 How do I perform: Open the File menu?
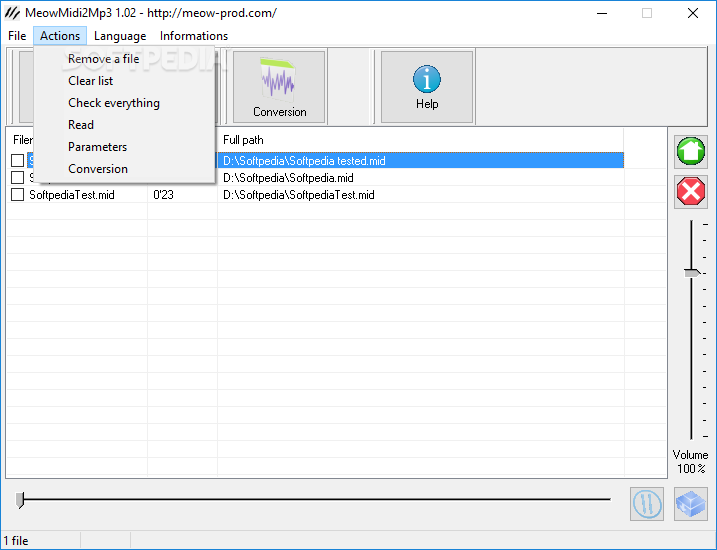click(x=17, y=36)
